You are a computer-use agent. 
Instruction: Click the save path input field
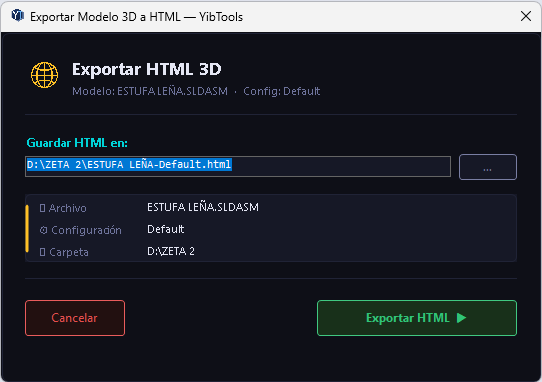point(238,166)
